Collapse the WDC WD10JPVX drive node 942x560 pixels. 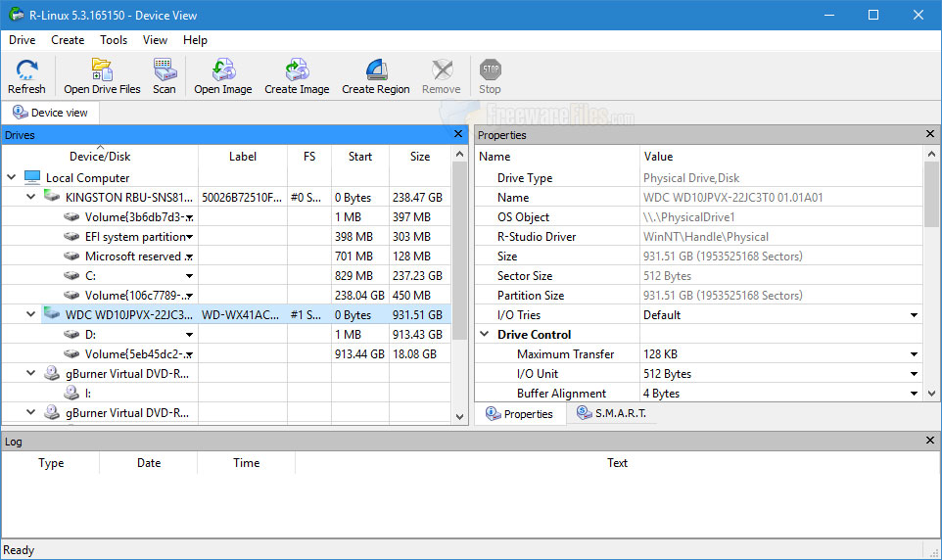pos(30,314)
